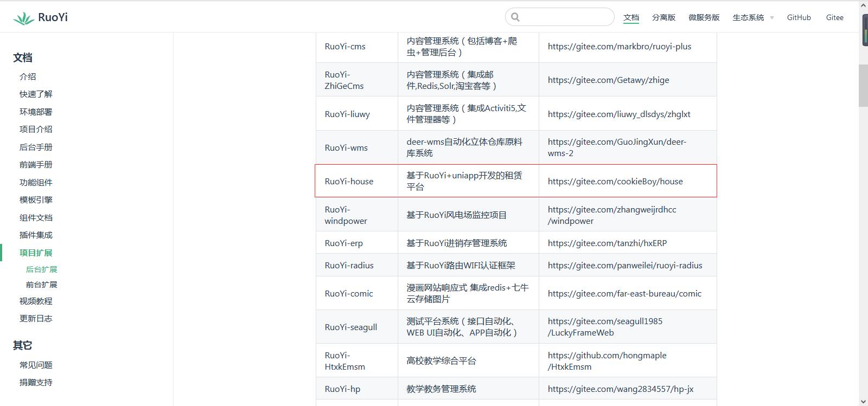The height and width of the screenshot is (406, 868).
Task: Select 项目扩展 in the sidebar
Action: click(36, 253)
